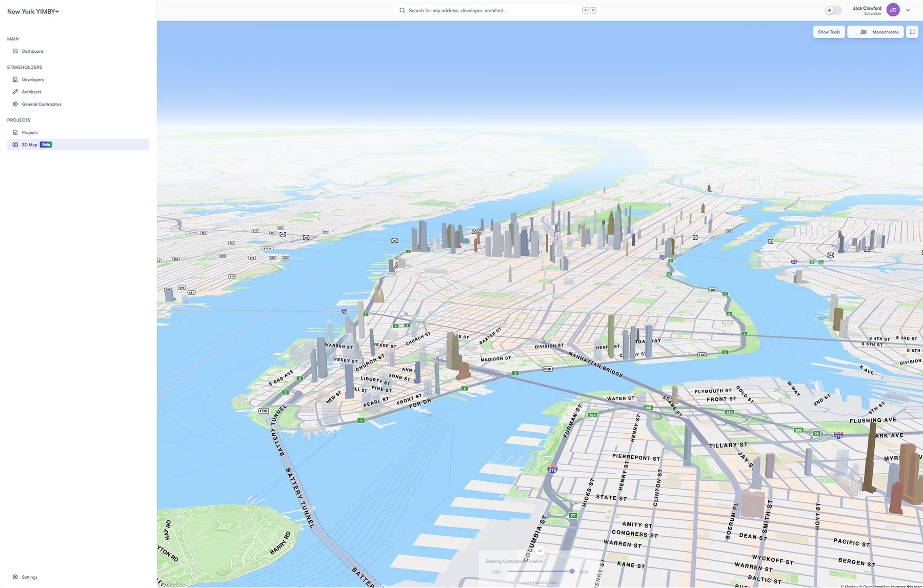Viewport: 923px width, 588px height.
Task: Click the New York YIMBY+ logo
Action: coord(33,11)
